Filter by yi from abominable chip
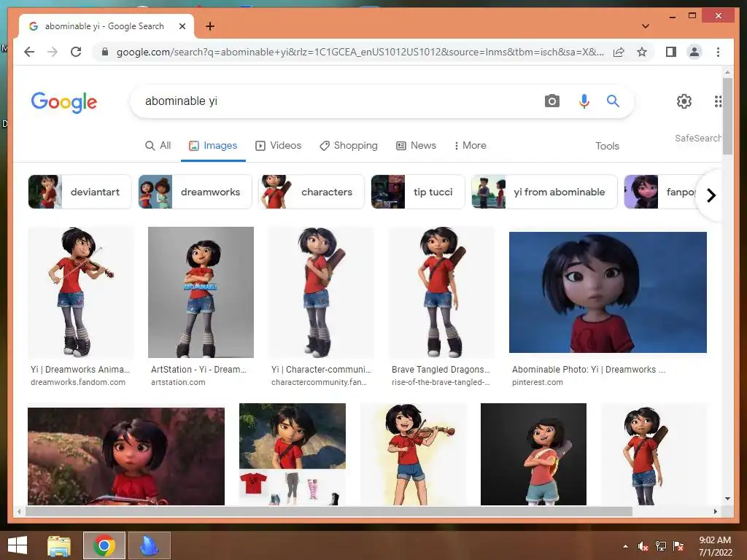Screen dimensions: 747x560 point(544,192)
